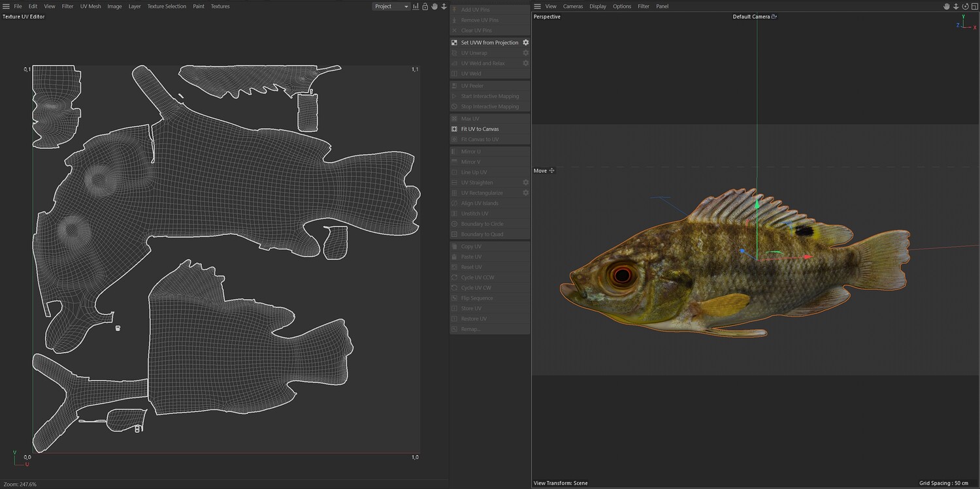The width and height of the screenshot is (980, 489).
Task: Click the viewport orbit rotate icon
Action: [x=964, y=7]
